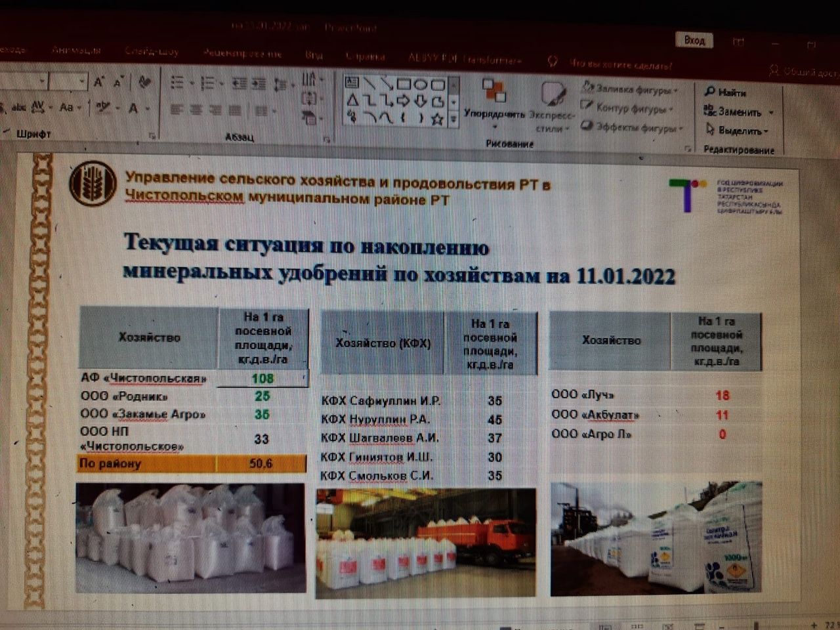Open the Рецензирование ribbon tab

243,54
